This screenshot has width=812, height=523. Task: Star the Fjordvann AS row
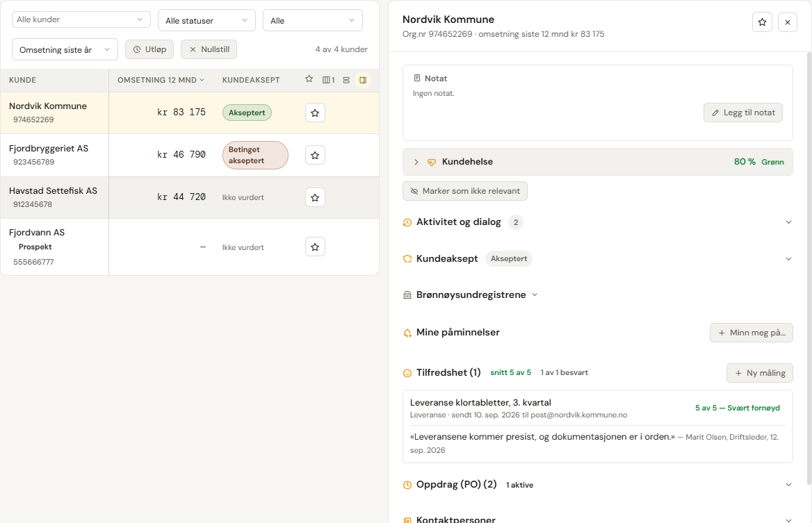[315, 247]
